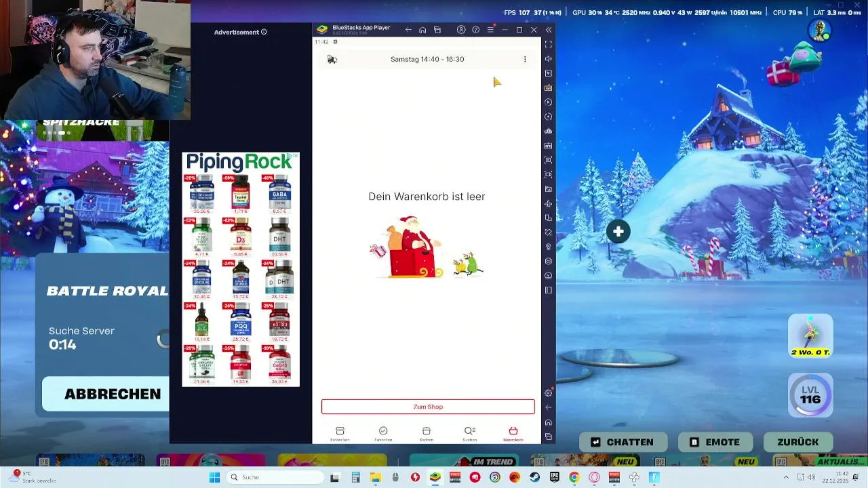
Task: Switch to the Suchen tab
Action: click(470, 434)
